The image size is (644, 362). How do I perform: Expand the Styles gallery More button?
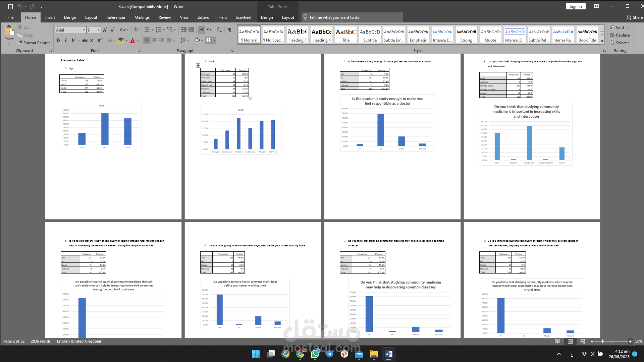tap(602, 42)
